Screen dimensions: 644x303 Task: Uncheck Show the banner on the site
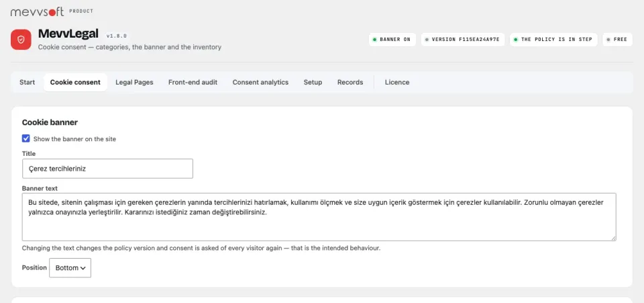click(x=26, y=138)
